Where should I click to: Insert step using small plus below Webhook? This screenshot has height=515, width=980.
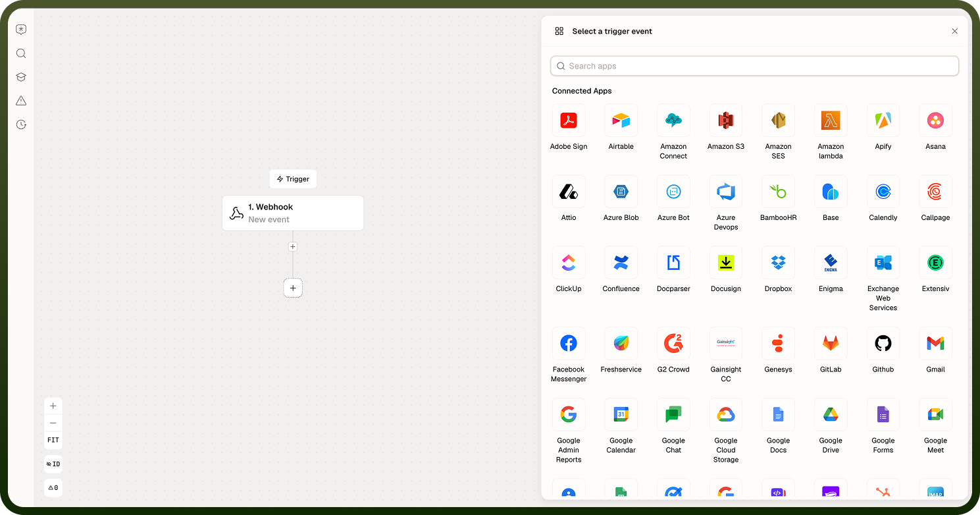point(293,247)
